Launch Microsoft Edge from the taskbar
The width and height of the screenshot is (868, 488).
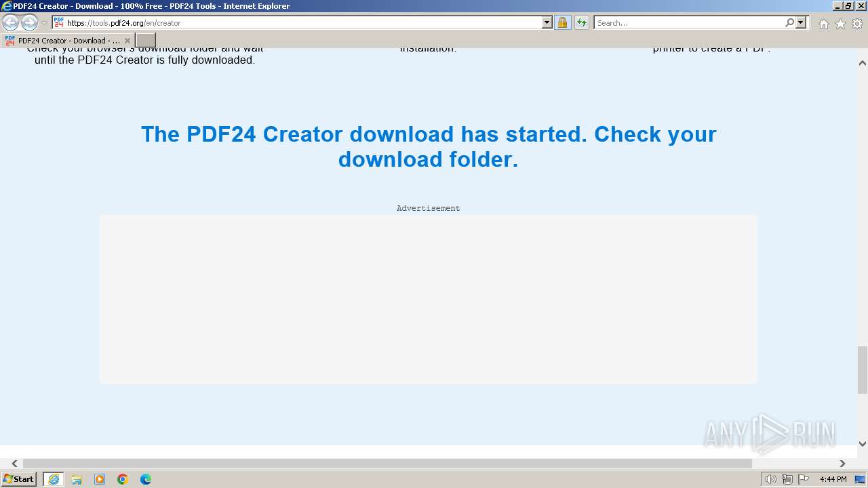(146, 479)
